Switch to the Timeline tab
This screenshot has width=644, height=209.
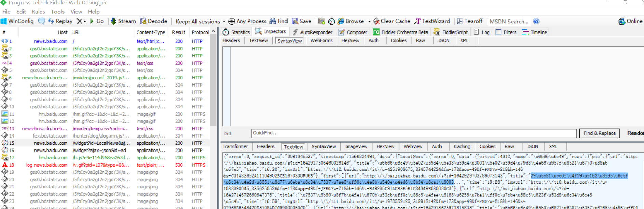point(534,32)
